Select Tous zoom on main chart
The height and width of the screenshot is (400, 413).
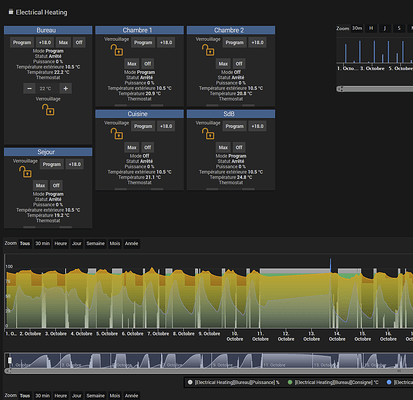(x=25, y=243)
